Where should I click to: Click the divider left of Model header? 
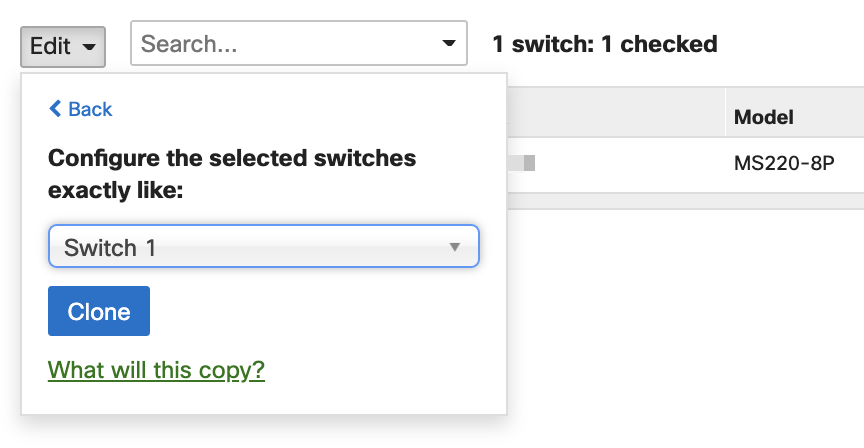click(x=725, y=112)
